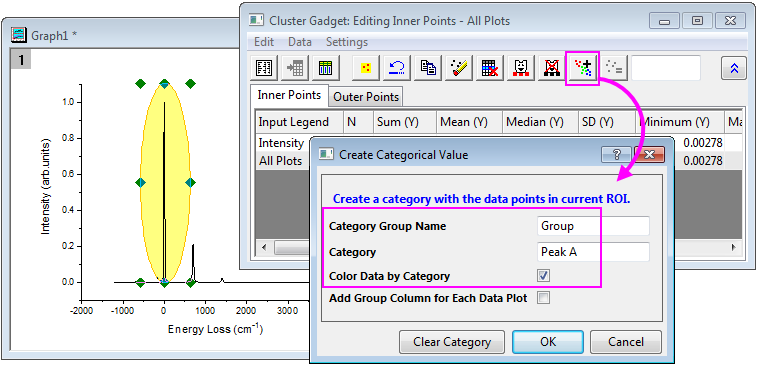Screen dimensions: 758x365
Task: Click the left arrow of horizontal scrollbar
Action: coord(263,248)
